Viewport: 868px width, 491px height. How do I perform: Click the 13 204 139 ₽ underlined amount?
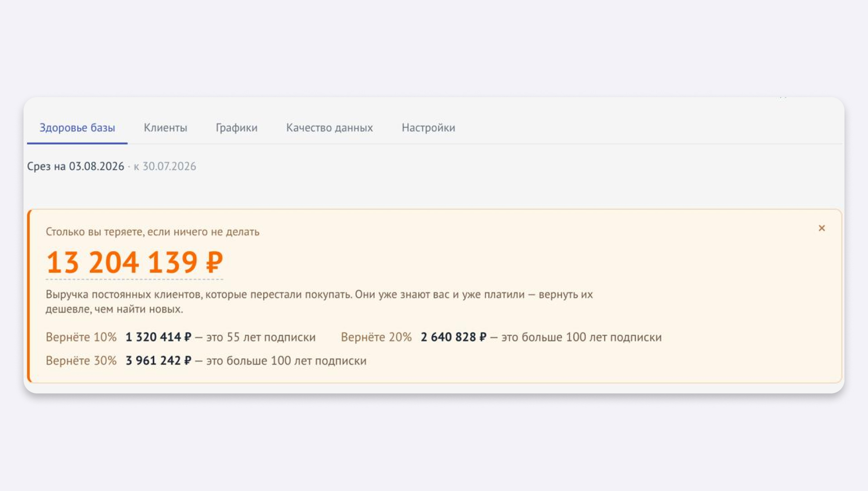click(135, 262)
